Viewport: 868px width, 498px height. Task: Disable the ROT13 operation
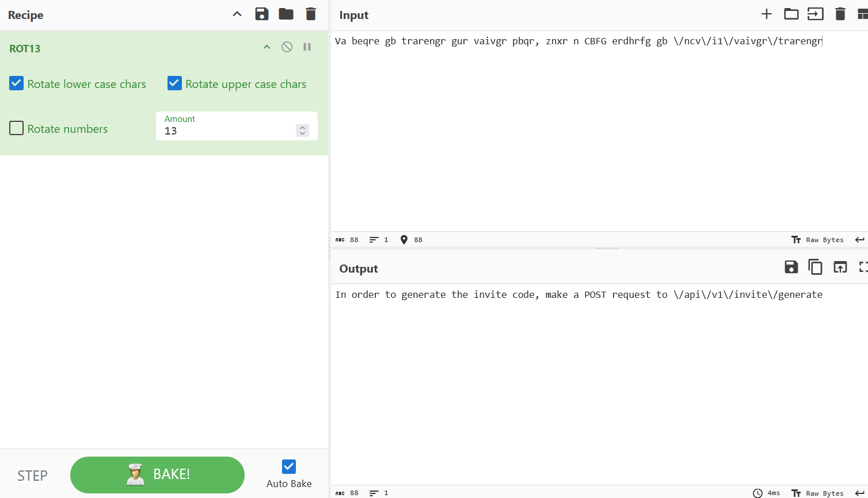[x=287, y=47]
